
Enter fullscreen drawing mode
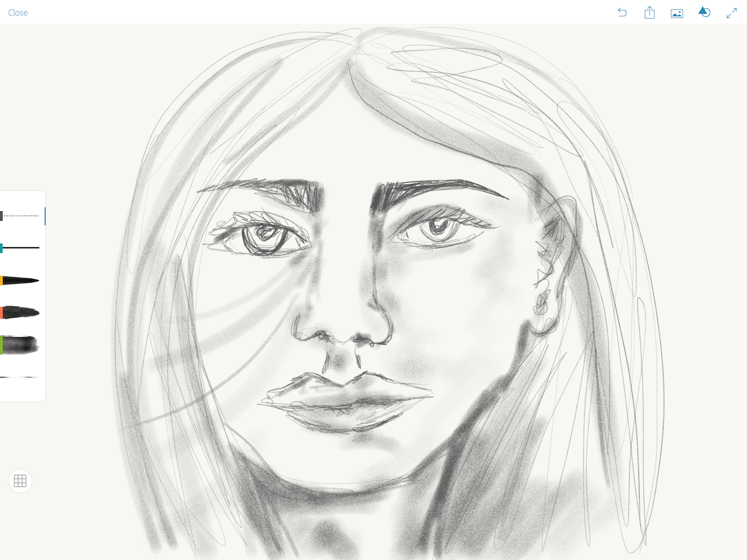[x=732, y=12]
